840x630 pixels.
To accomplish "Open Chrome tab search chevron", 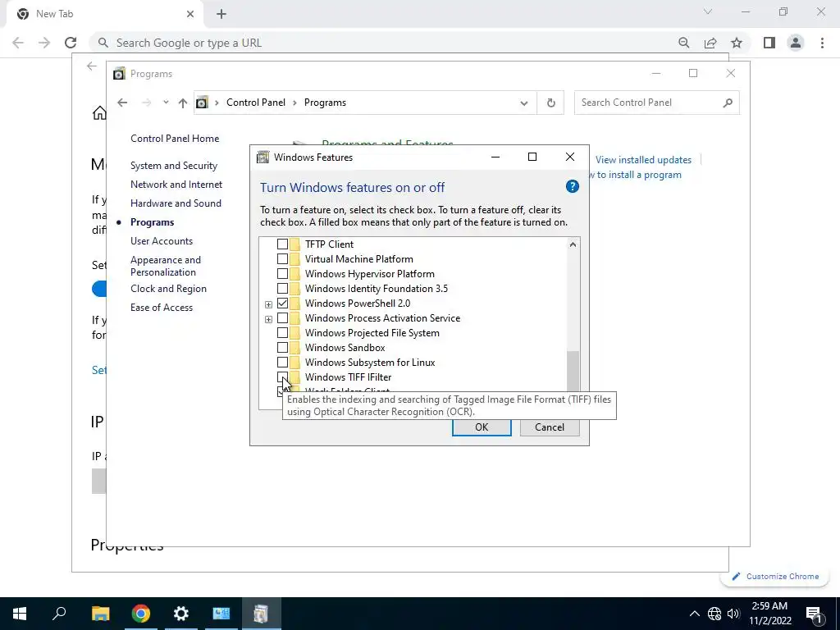I will point(708,11).
